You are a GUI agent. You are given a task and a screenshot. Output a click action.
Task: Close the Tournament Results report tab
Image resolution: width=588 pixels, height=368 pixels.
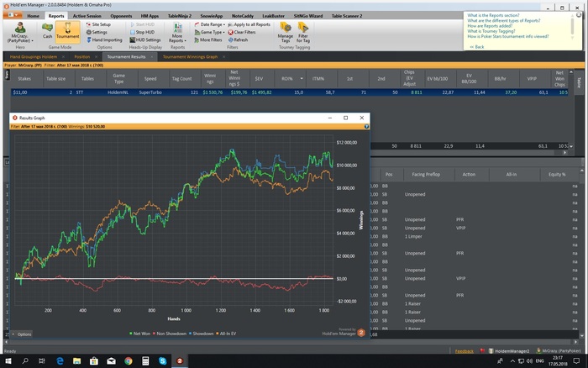point(152,57)
